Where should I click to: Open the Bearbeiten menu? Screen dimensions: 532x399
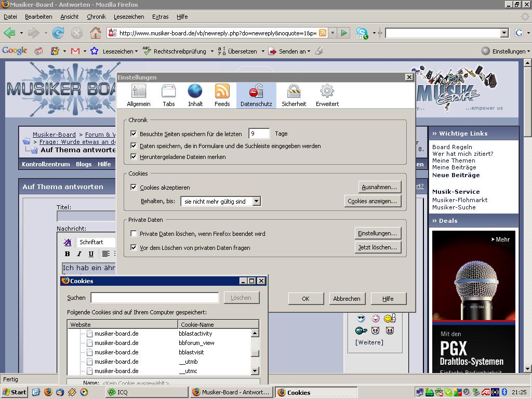pos(38,17)
